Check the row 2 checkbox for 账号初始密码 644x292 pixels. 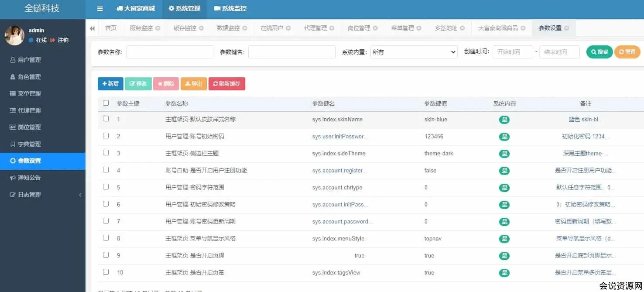pos(106,136)
